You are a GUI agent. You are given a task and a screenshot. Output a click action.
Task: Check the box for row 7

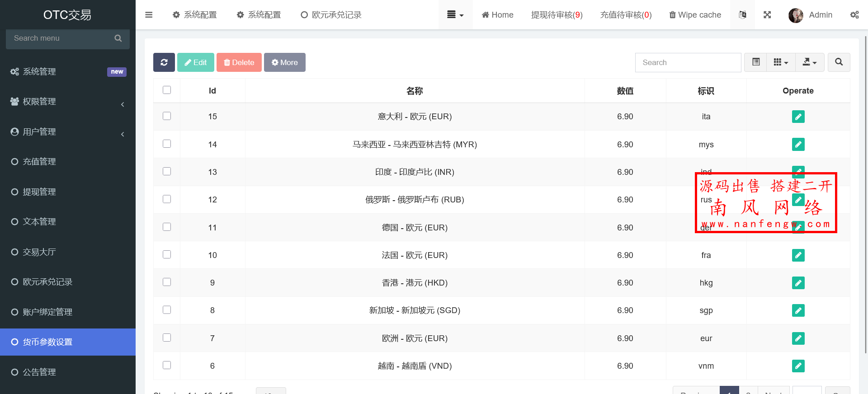click(167, 338)
